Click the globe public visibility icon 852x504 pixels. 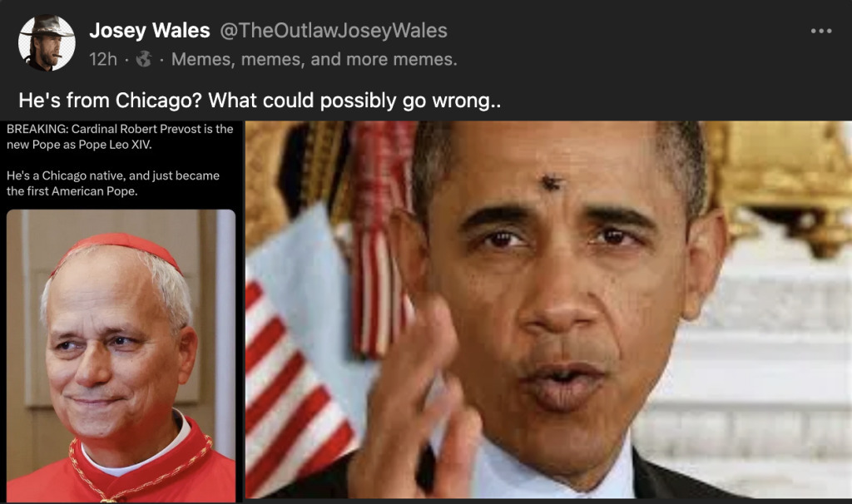pos(144,59)
